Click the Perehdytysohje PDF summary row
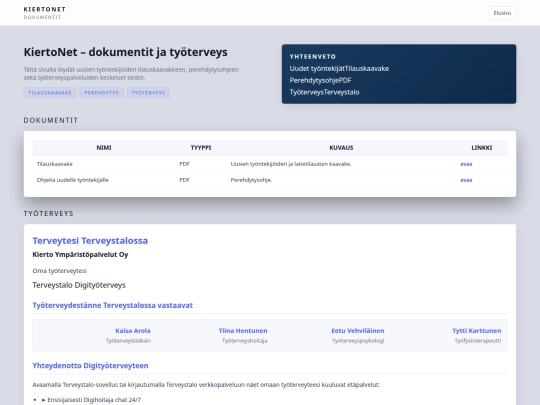The image size is (540, 405). 320,80
